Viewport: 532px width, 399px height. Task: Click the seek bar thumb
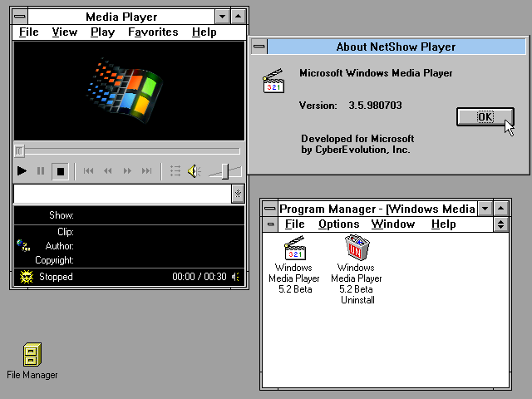coord(19,151)
